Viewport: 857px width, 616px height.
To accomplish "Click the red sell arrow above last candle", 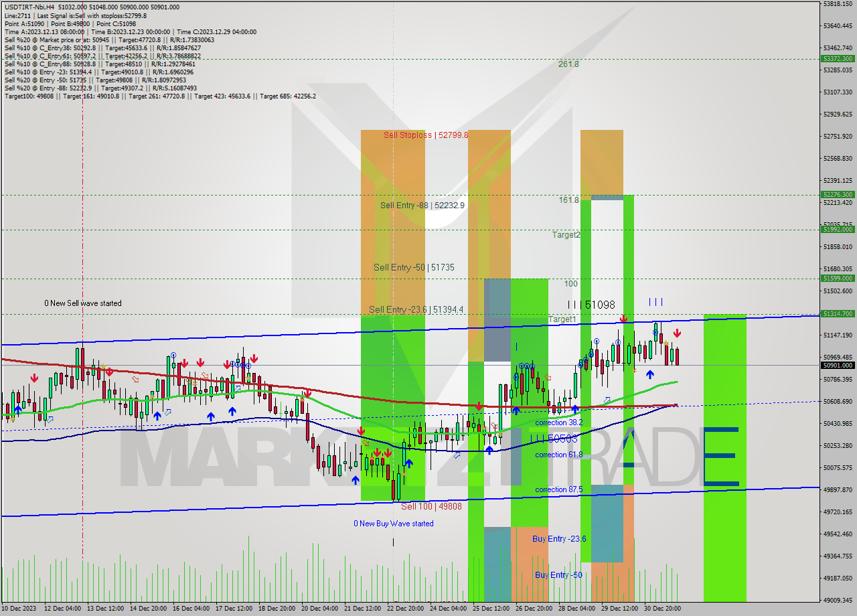I will point(678,334).
